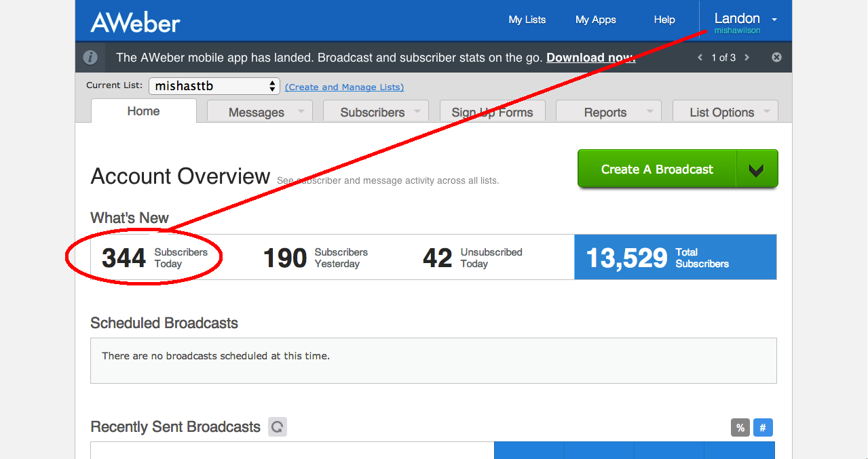Open the Current List mishasttb dropdown
Image resolution: width=868 pixels, height=459 pixels.
[214, 86]
